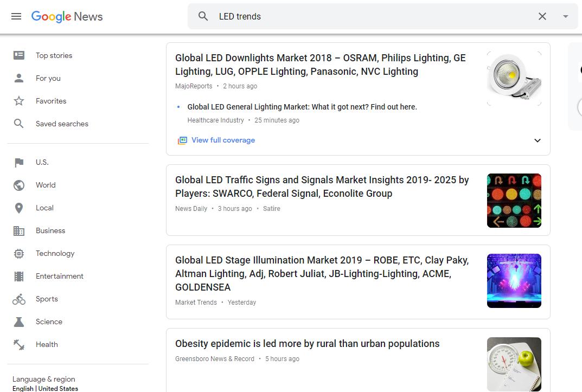This screenshot has height=392, width=582.
Task: Click the Healthcare Industry source name
Action: tap(216, 120)
